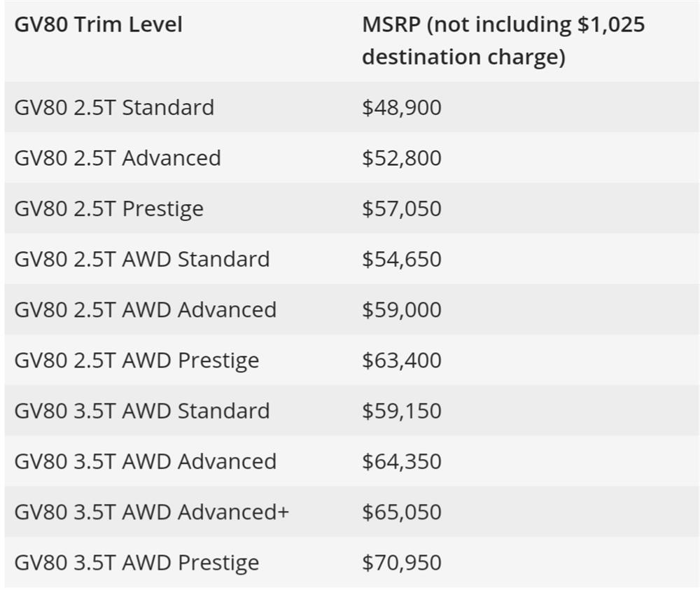Click the $48,900 price cell
Screen dimensions: 700x590
coord(402,108)
